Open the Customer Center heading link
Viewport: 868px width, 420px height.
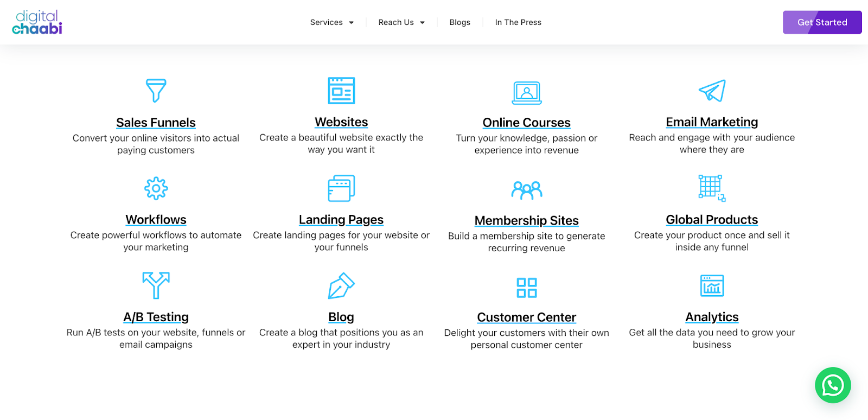click(527, 317)
